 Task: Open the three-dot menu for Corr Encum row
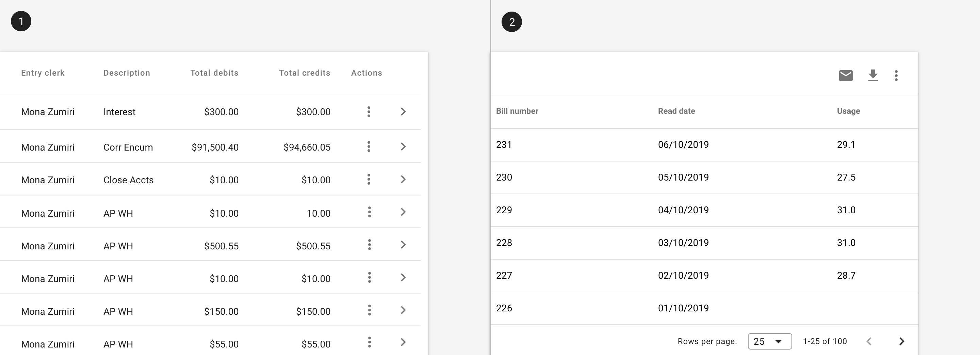pyautogui.click(x=369, y=146)
